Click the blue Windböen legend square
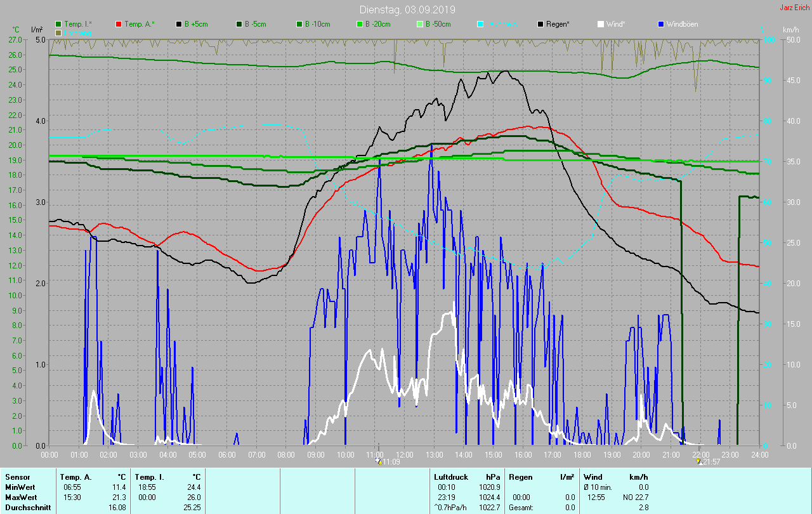This screenshot has width=812, height=514. 660,24
